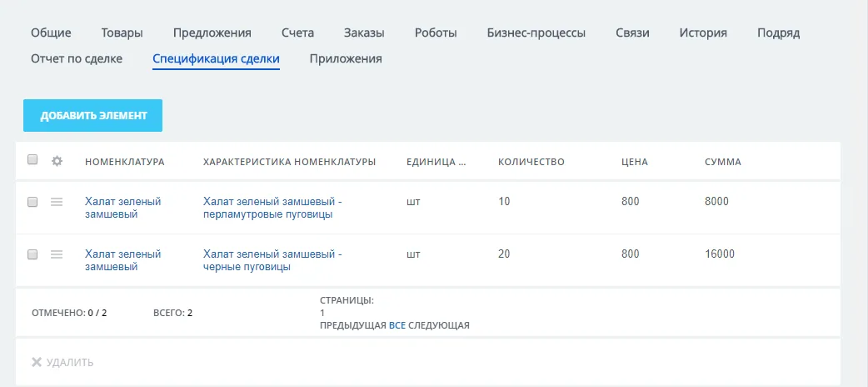This screenshot has height=387, width=868.
Task: Switch to the История tab
Action: 703,33
